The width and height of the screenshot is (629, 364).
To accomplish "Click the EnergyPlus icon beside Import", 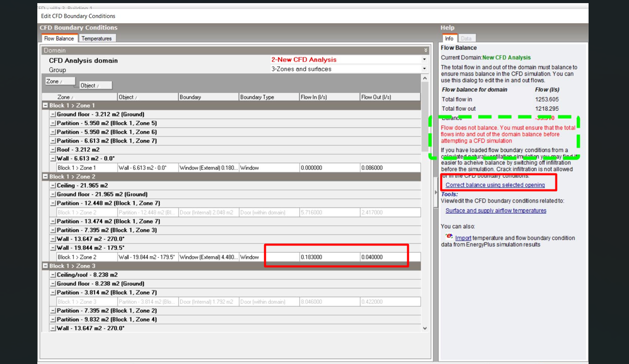I will [449, 237].
